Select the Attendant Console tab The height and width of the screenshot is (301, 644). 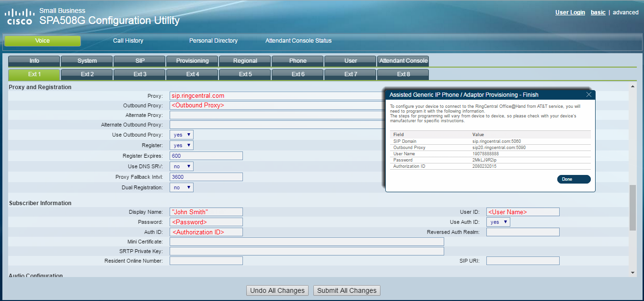click(x=403, y=61)
